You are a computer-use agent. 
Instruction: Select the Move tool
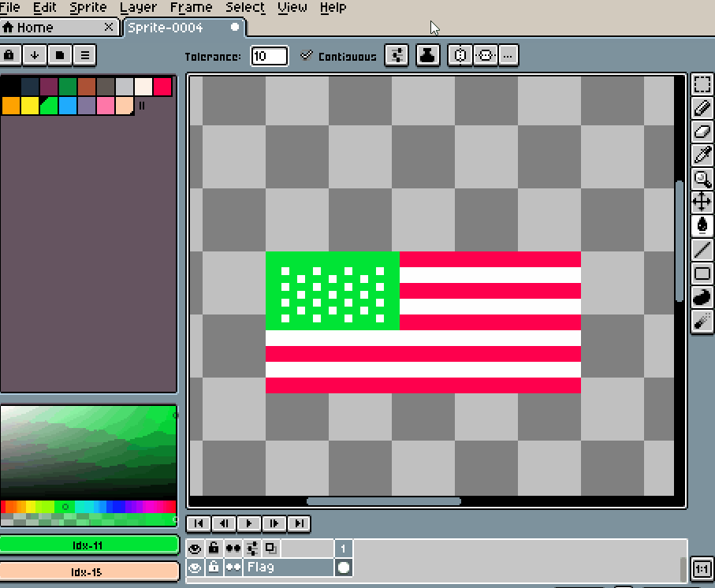(702, 202)
